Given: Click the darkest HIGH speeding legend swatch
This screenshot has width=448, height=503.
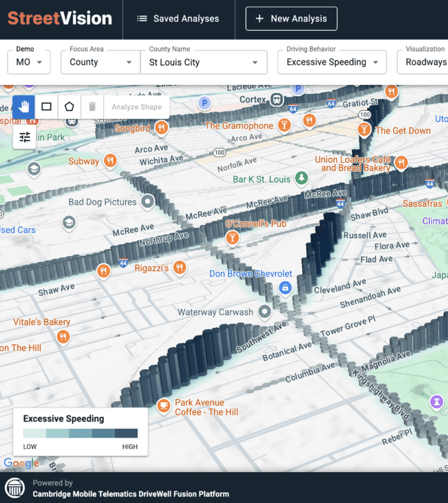Looking at the screenshot, I should (x=126, y=433).
